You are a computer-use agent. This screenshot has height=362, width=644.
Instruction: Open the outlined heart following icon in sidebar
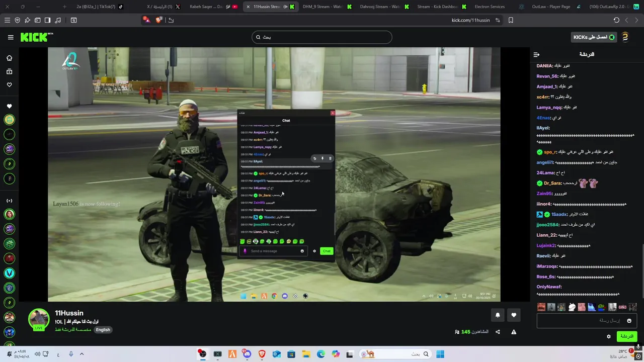pos(9,84)
